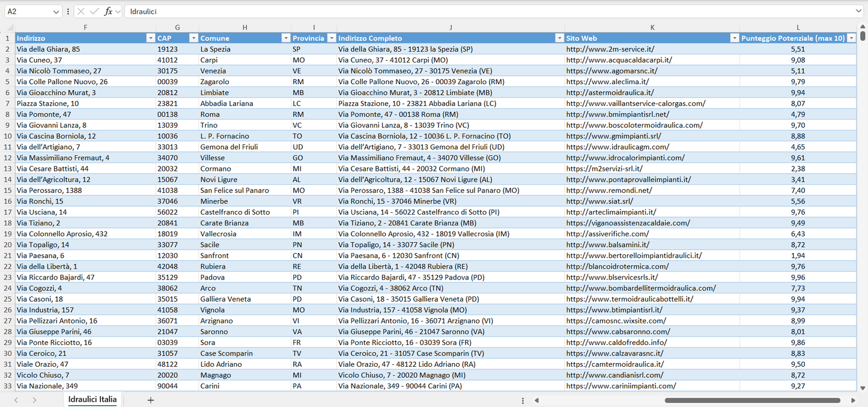Image resolution: width=868 pixels, height=407 pixels.
Task: Open the filter dropdown on the CAP column
Action: tap(193, 38)
